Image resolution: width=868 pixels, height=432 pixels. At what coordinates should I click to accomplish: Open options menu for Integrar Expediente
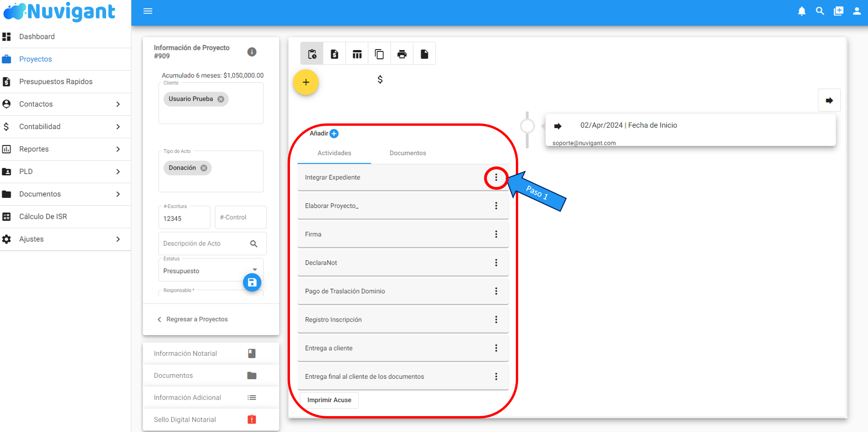point(496,178)
